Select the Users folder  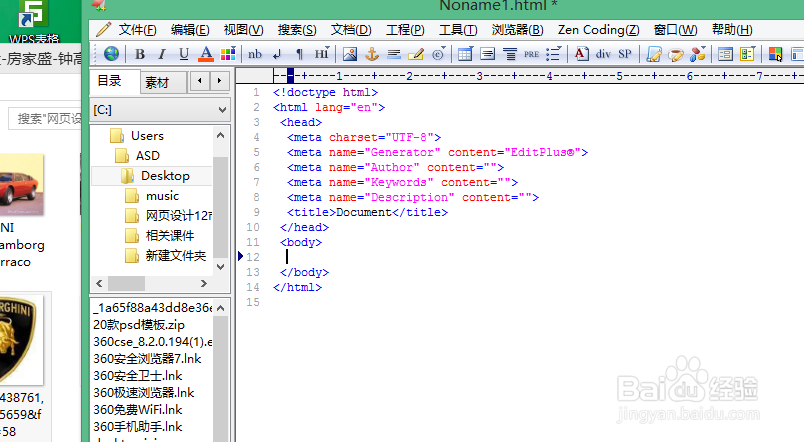tap(147, 136)
